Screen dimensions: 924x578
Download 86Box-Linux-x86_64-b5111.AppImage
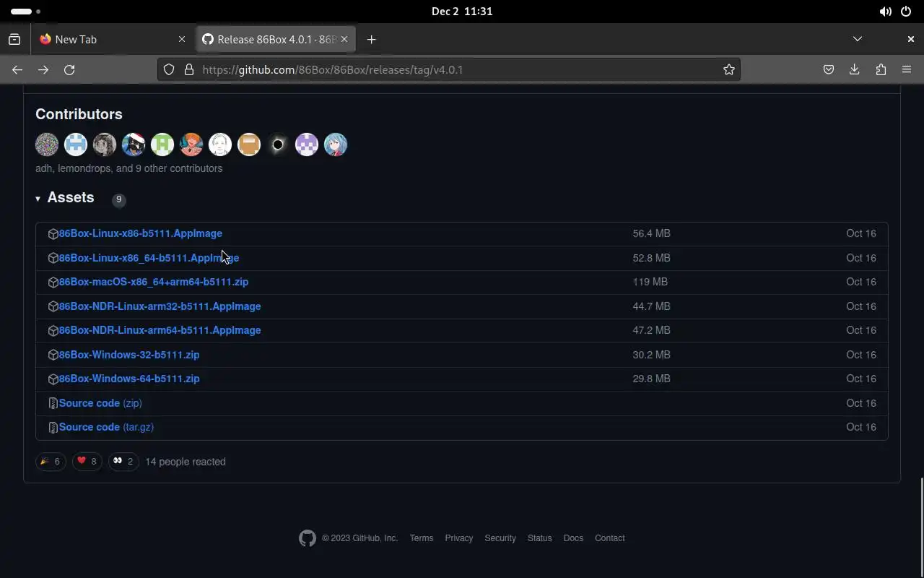click(149, 258)
